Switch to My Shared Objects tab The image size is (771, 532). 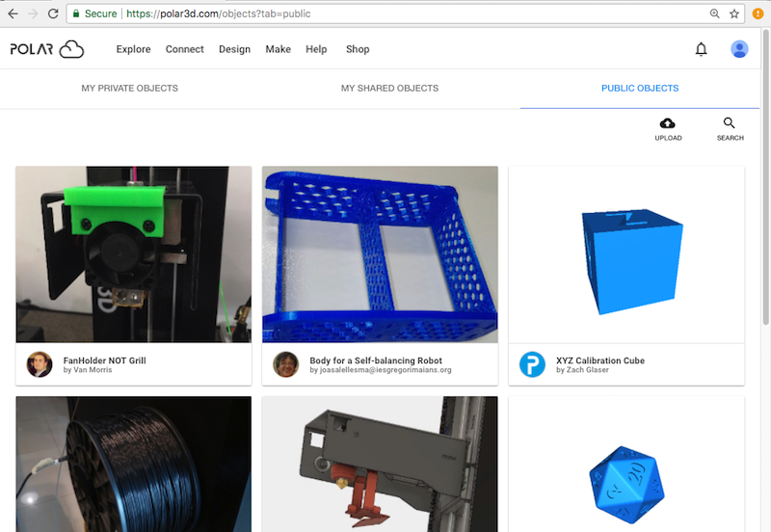coord(390,89)
